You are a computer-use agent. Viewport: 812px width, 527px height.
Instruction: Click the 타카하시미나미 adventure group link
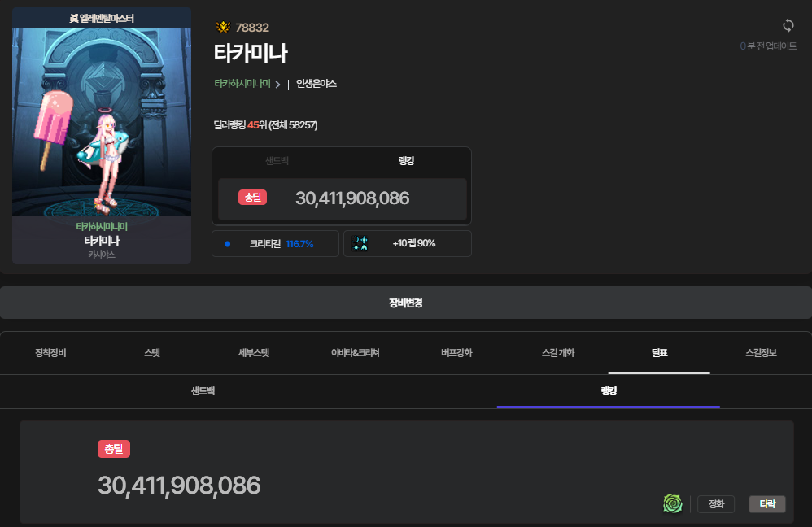(242, 84)
